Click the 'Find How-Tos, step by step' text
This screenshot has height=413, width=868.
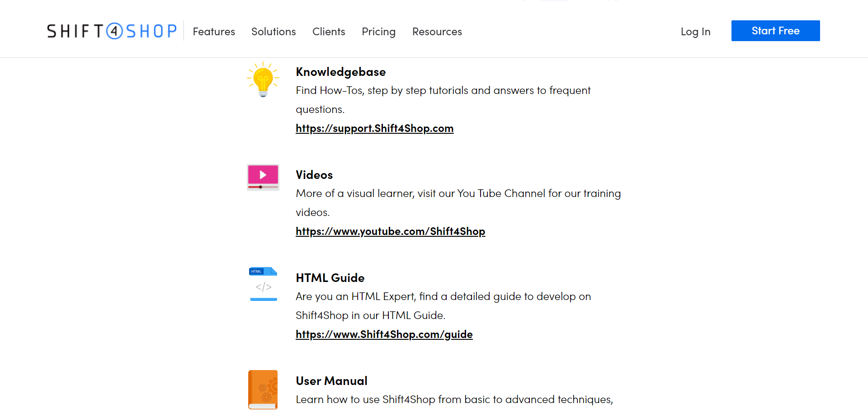[x=443, y=100]
